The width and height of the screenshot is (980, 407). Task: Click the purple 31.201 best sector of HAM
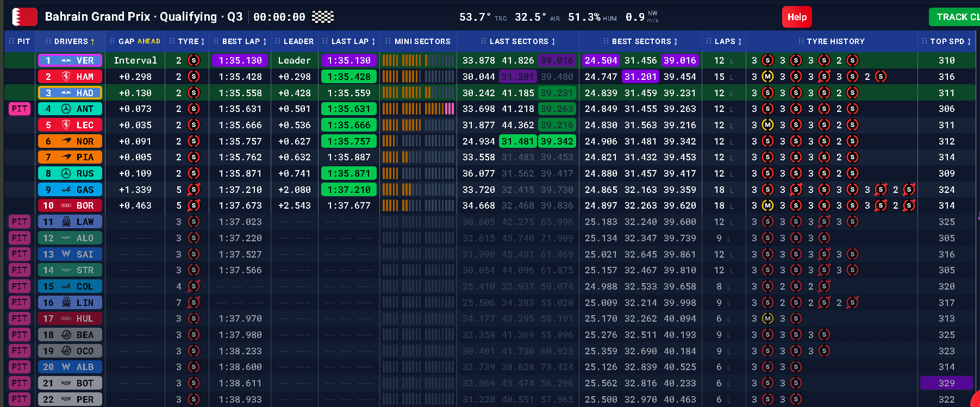641,77
